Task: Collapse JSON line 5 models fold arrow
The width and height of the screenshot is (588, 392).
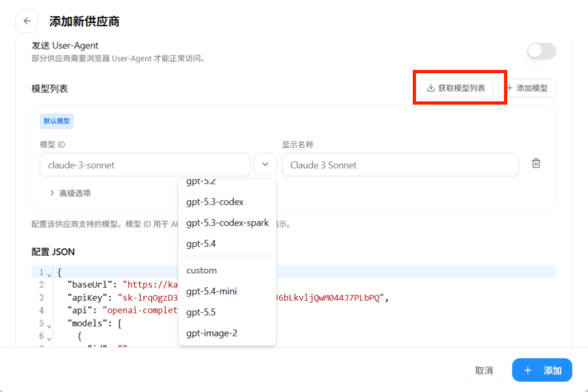Action: 49,326
